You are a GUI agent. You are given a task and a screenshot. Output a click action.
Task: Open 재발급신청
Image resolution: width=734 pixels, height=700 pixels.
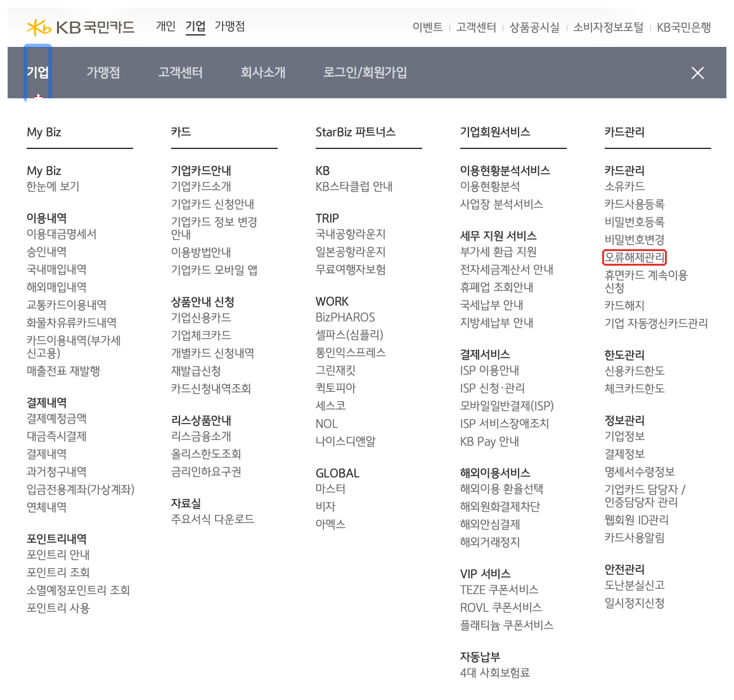tap(196, 372)
